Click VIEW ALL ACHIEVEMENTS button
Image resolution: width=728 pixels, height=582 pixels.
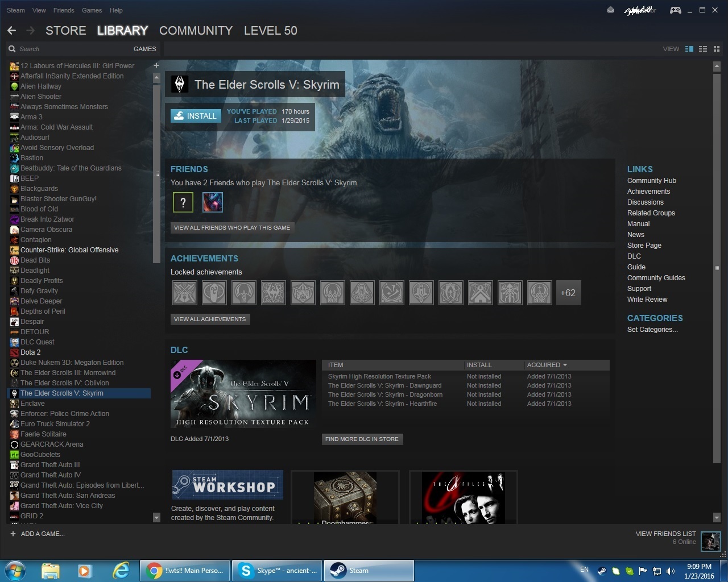pyautogui.click(x=210, y=319)
